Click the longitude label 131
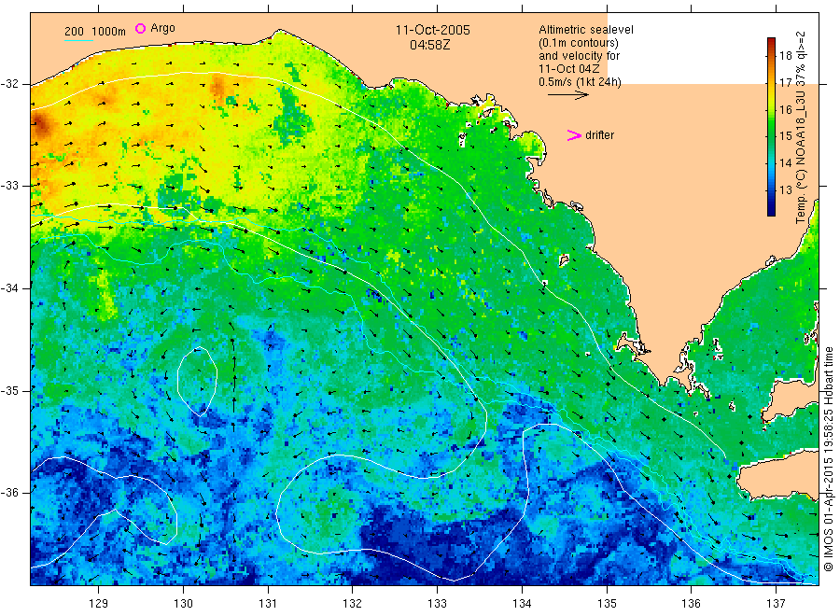840x616 pixels. [268, 604]
